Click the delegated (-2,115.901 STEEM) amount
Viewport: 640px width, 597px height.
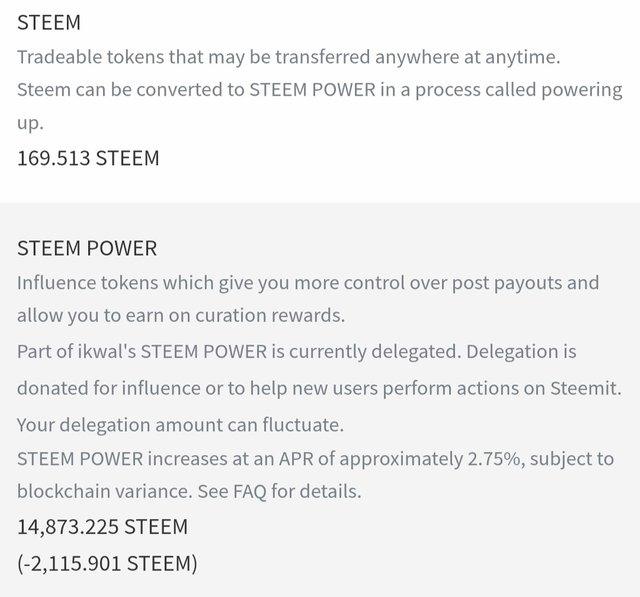click(x=107, y=564)
